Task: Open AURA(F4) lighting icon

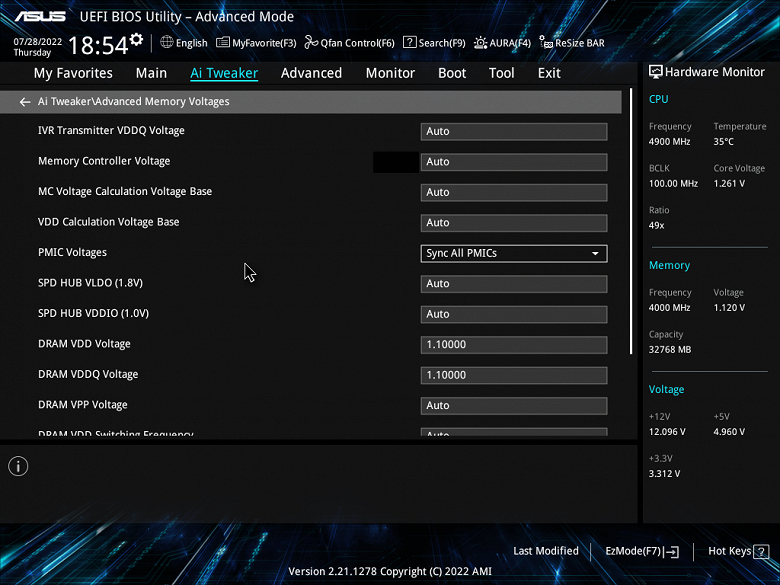Action: [x=481, y=43]
